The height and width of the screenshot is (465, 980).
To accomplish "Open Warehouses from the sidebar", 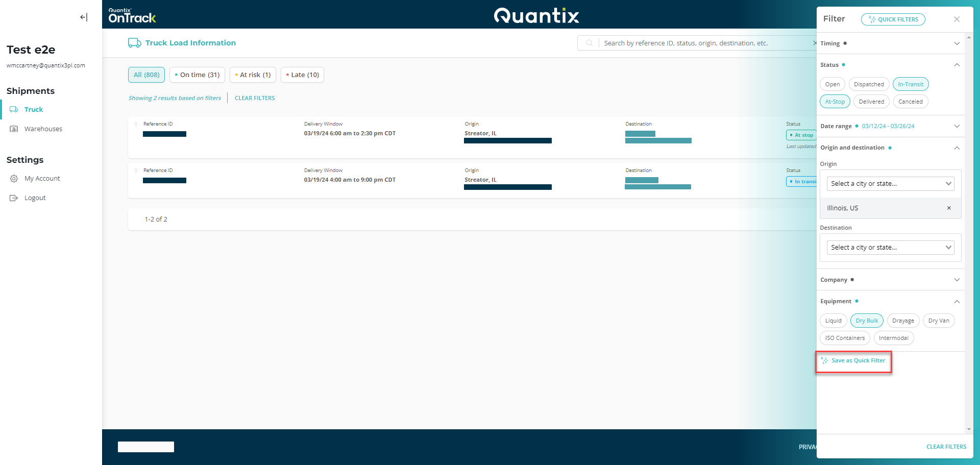I will pos(43,129).
